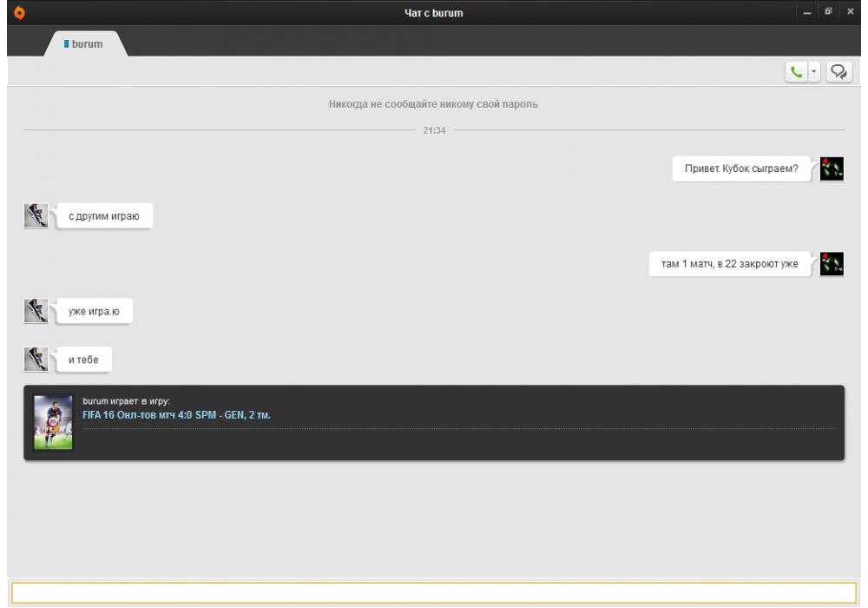Click the group chat speech bubbles icon
This screenshot has width=868, height=608.
pyautogui.click(x=838, y=72)
